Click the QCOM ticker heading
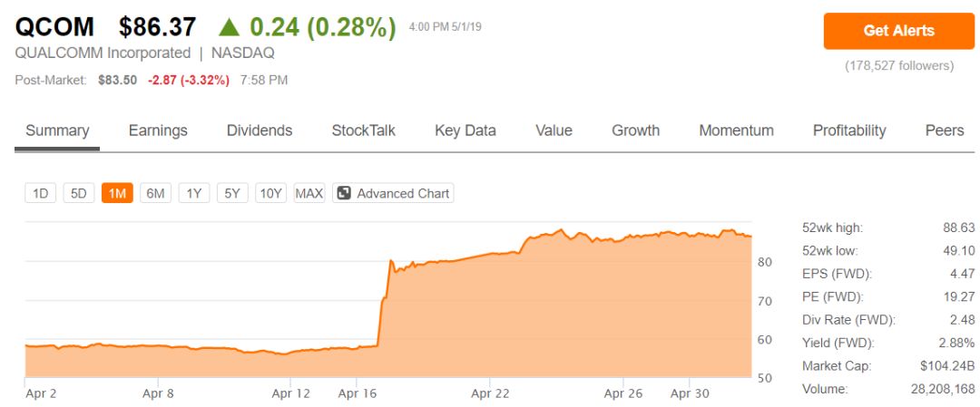 (54, 27)
